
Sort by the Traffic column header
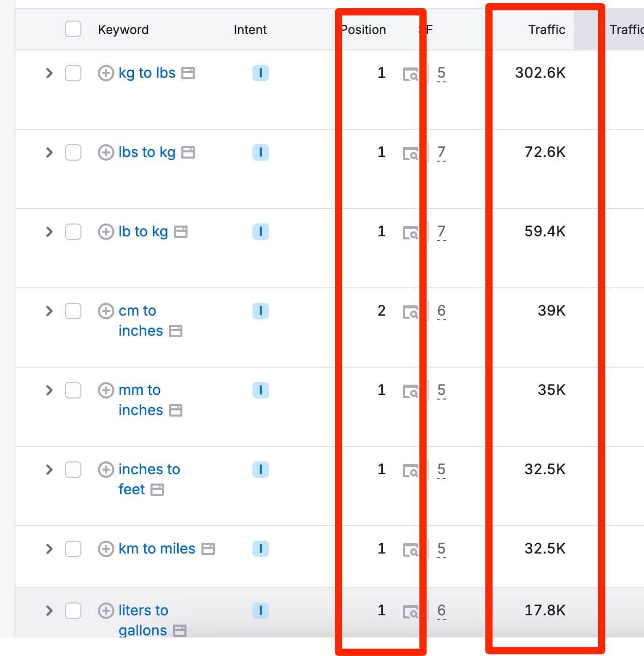click(547, 29)
